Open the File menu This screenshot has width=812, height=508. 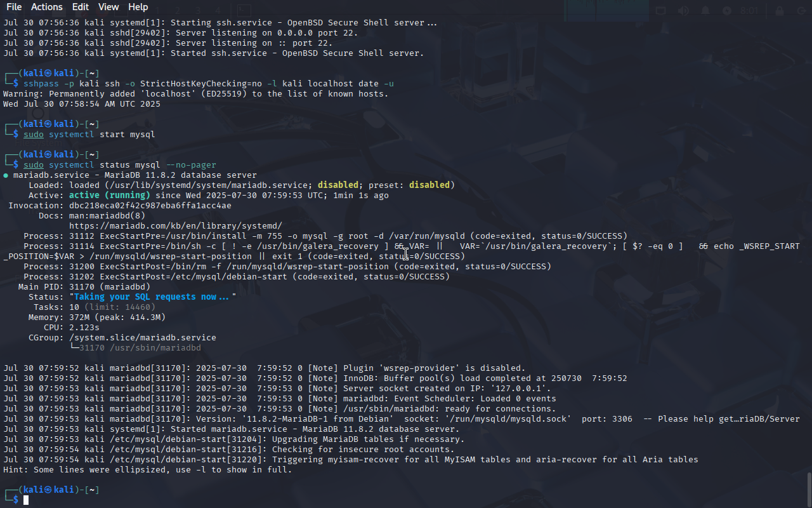(14, 7)
